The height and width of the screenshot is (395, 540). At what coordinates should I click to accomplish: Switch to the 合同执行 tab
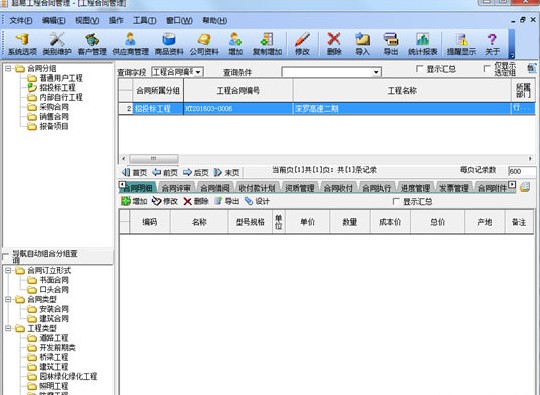[377, 188]
